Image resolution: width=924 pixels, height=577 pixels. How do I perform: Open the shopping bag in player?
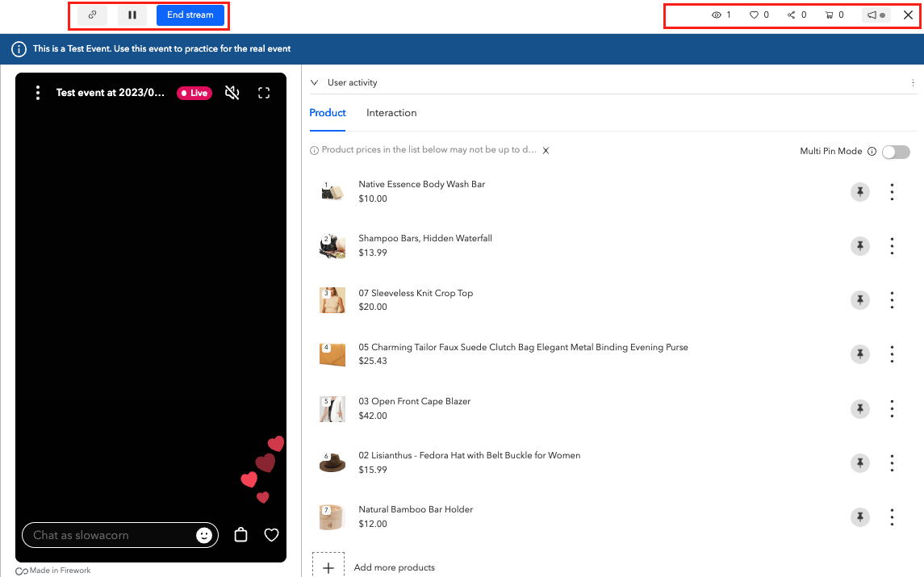pos(240,535)
